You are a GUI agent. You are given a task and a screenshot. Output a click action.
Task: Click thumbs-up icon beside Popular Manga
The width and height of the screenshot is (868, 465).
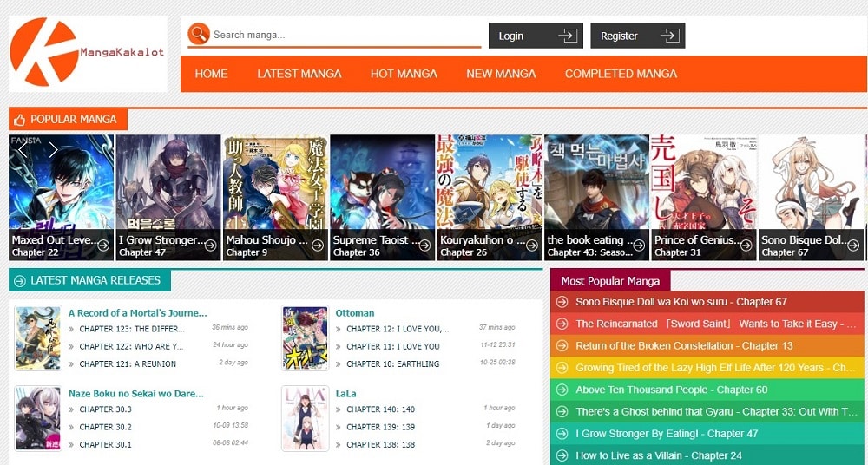click(x=20, y=120)
